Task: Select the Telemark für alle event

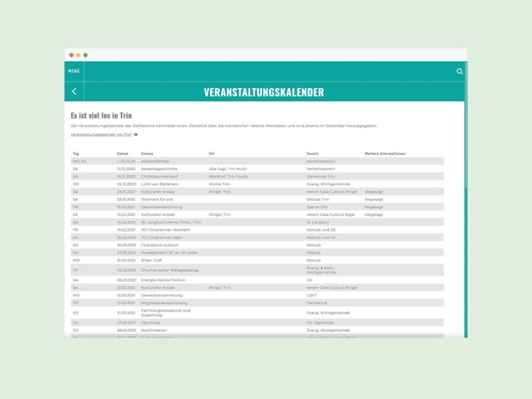Action: [157, 199]
